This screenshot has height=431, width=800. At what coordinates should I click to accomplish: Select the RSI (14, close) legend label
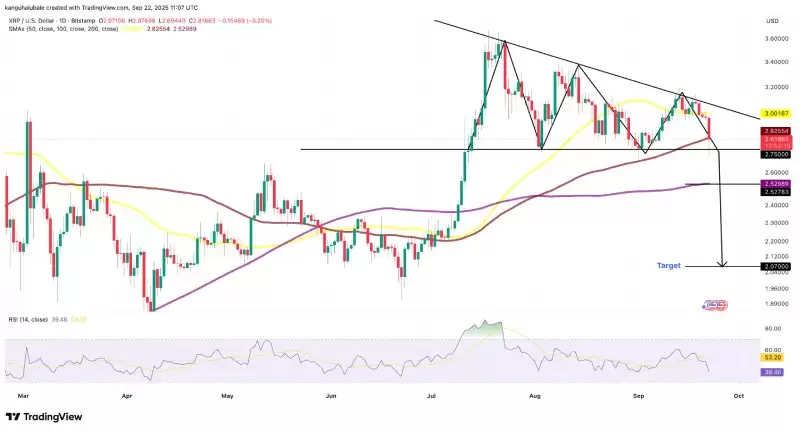28,319
